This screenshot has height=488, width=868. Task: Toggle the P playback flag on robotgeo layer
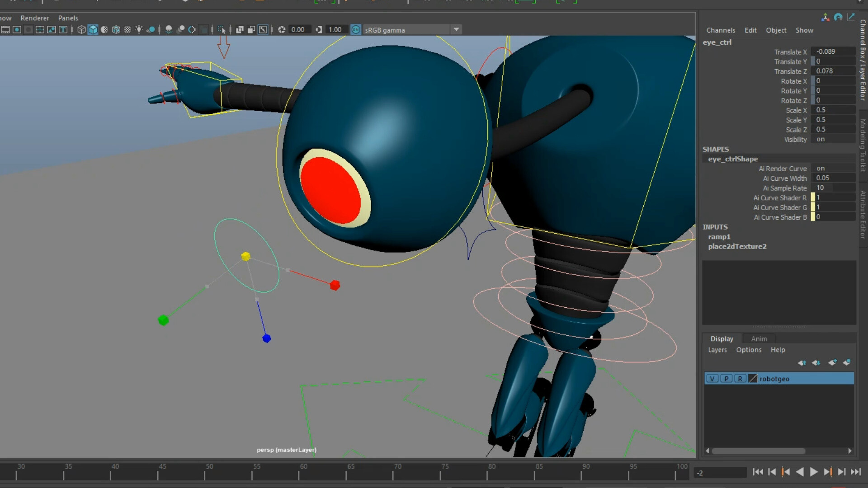[x=726, y=379]
